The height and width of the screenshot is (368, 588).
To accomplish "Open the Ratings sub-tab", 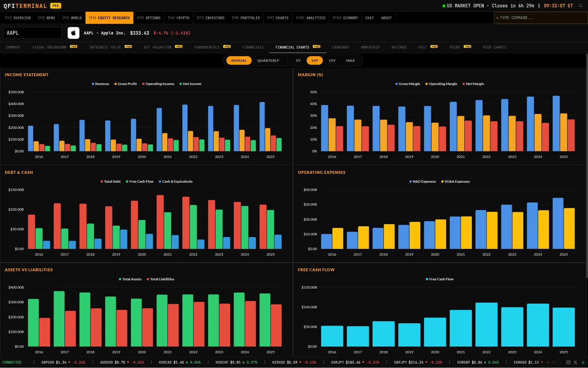I will click(399, 47).
